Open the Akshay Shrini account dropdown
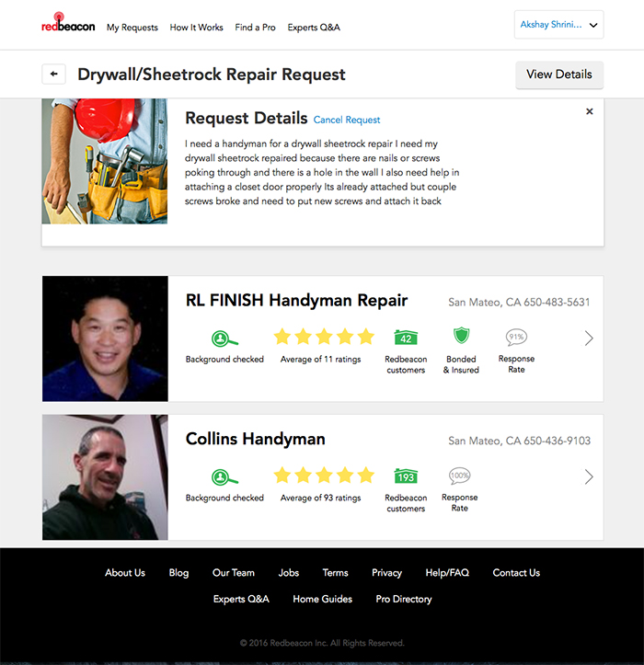This screenshot has width=644, height=665. [x=558, y=25]
